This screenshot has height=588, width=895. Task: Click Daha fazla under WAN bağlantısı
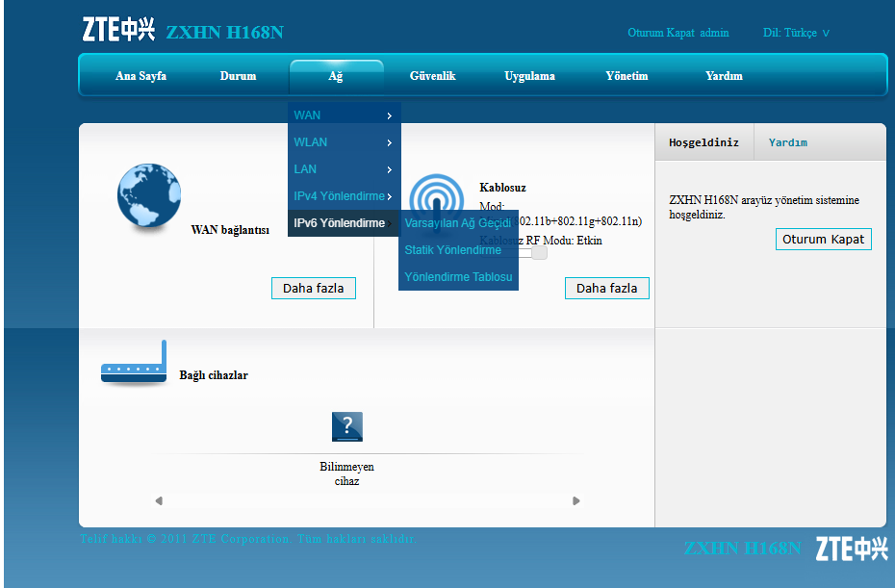tap(314, 289)
